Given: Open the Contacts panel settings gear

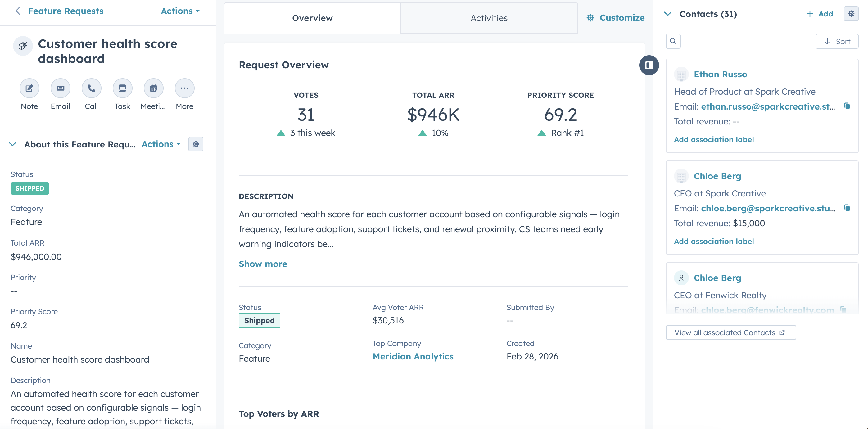Looking at the screenshot, I should click(x=852, y=13).
